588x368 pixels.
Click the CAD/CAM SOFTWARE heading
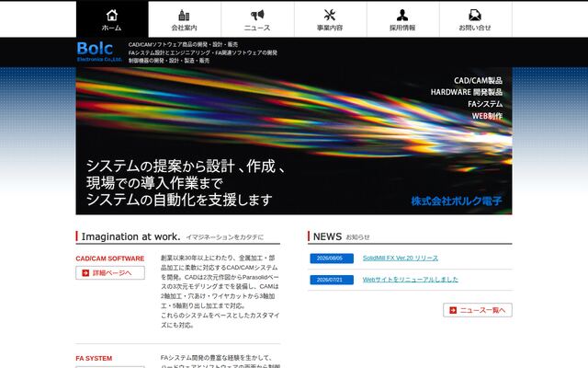[110, 259]
